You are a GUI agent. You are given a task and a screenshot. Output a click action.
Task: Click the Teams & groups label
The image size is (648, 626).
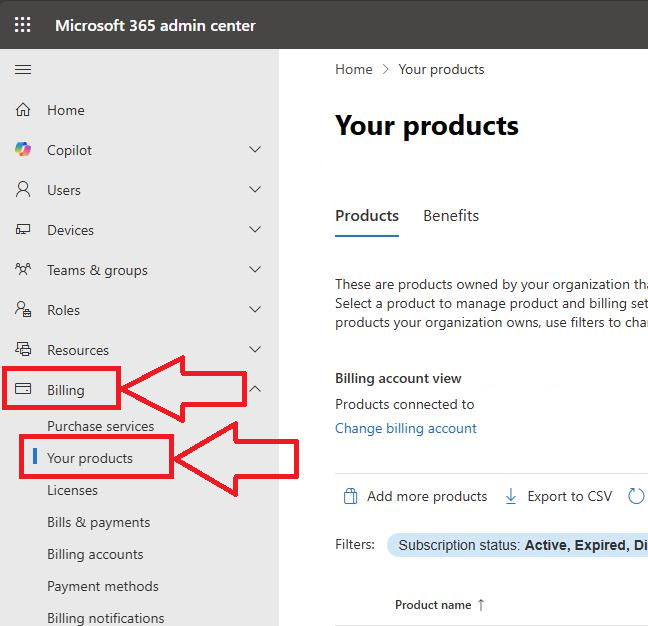(97, 270)
